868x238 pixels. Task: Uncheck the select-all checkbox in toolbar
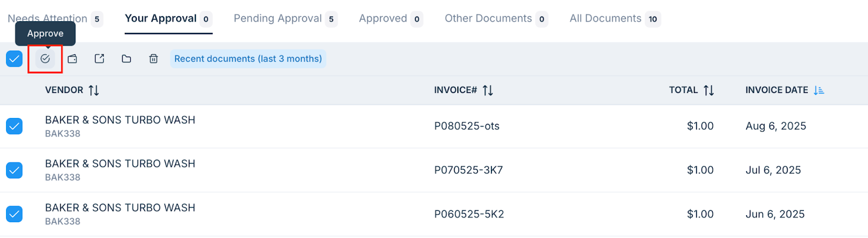click(x=14, y=59)
